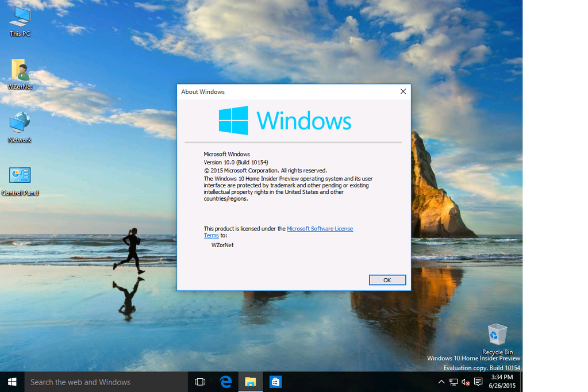This screenshot has width=588, height=392.
Task: Open File Explorer from the taskbar
Action: tap(251, 382)
